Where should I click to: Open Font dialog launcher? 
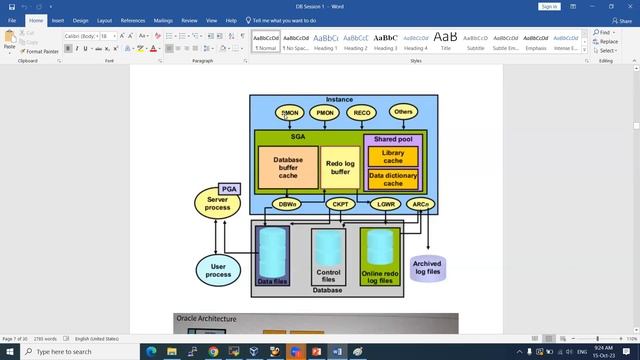pos(160,61)
